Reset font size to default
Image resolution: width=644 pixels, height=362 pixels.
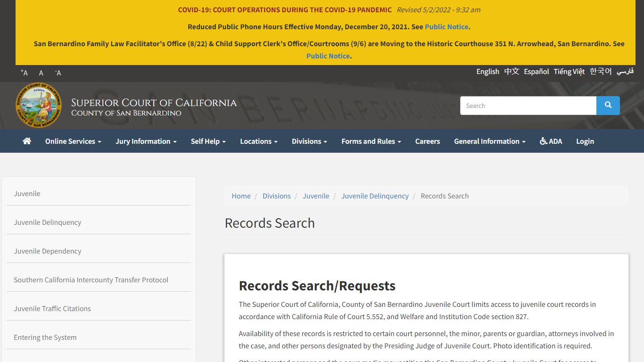(41, 73)
